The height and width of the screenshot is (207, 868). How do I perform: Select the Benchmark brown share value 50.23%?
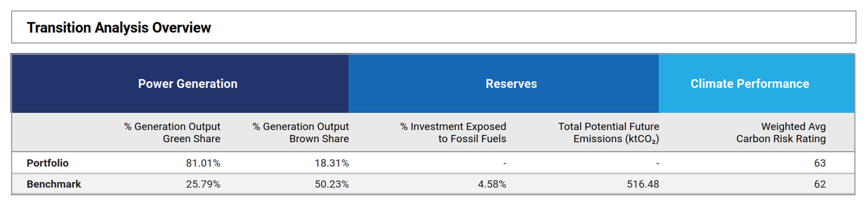(x=331, y=184)
